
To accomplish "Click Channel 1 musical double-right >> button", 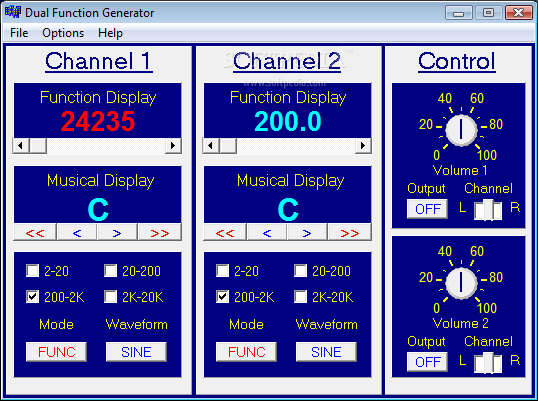I will click(x=160, y=233).
